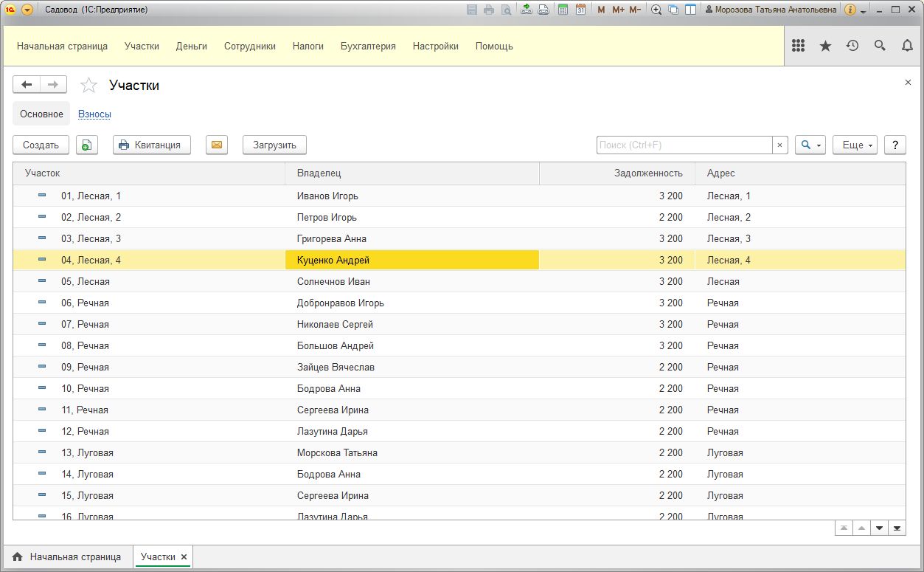Viewport: 924px width, 572px height.
Task: Click the Взносы link
Action: (94, 114)
